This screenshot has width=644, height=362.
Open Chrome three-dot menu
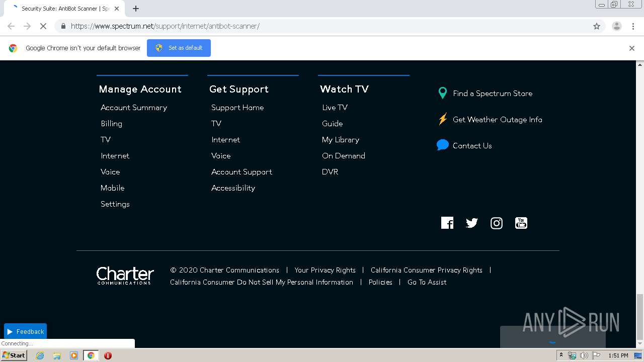[x=633, y=26]
